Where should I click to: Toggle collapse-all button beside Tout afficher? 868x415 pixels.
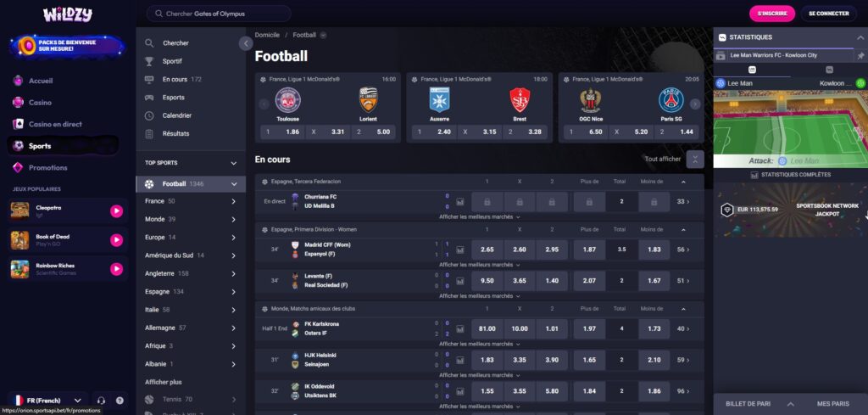tap(695, 159)
